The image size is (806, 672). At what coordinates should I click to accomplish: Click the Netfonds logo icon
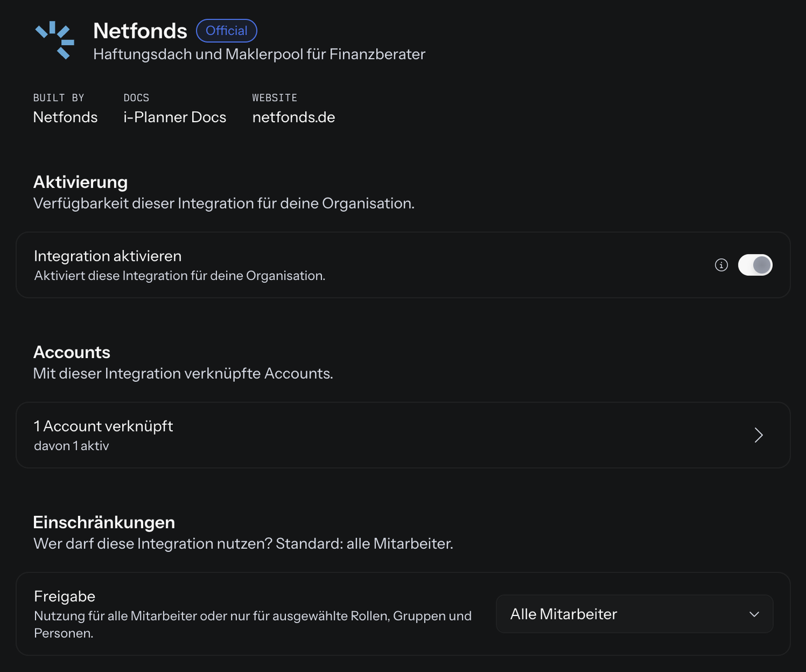[55, 40]
